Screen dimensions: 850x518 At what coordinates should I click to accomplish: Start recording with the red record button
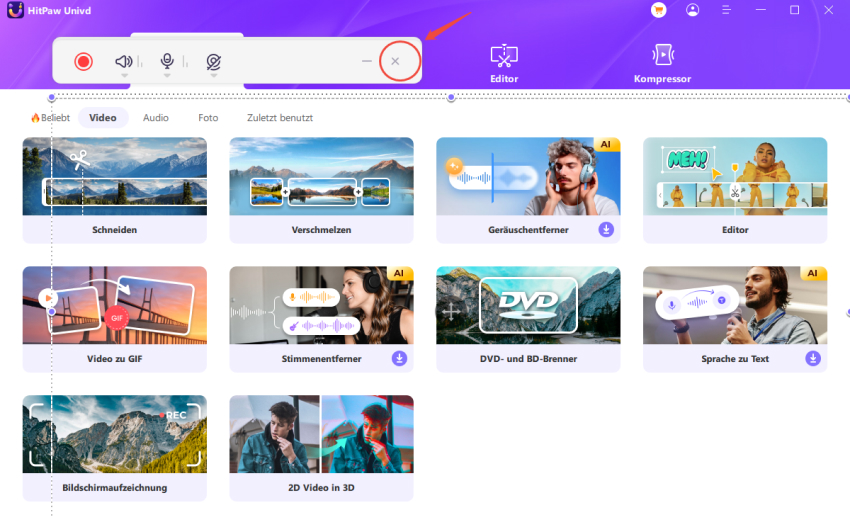[83, 61]
